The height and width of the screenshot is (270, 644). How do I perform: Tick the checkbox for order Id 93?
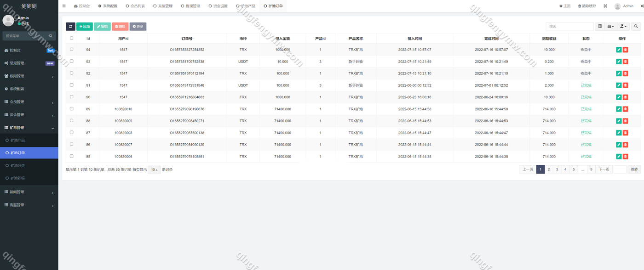[x=71, y=61]
